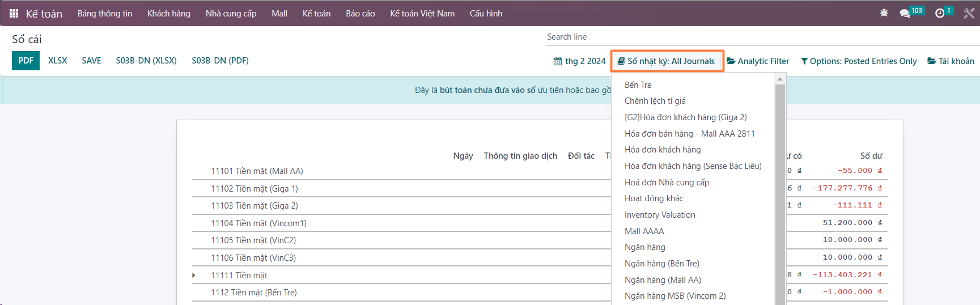This screenshot has height=305, width=980.
Task: Click the developer tools wrench icon
Action: pyautogui.click(x=969, y=13)
